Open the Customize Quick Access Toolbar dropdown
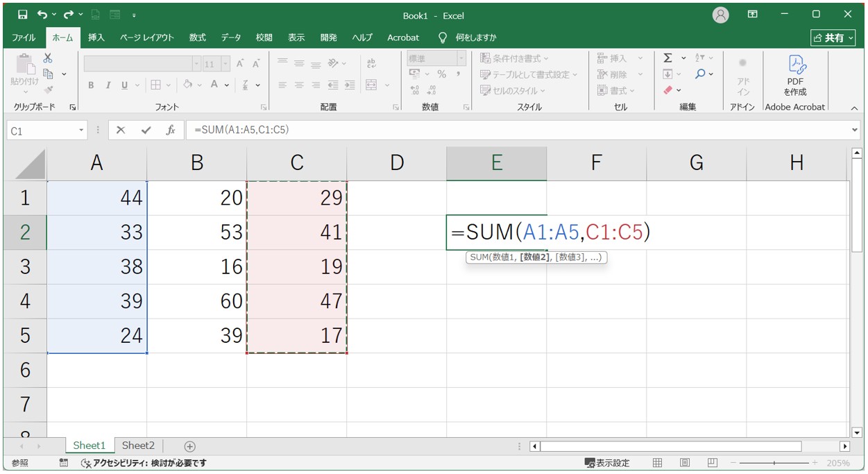The image size is (868, 474). click(133, 15)
